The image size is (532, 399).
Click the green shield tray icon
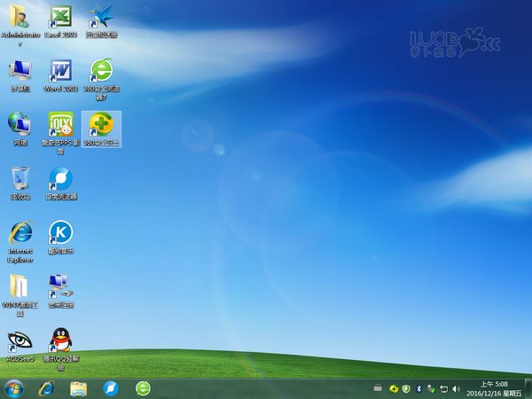point(406,389)
